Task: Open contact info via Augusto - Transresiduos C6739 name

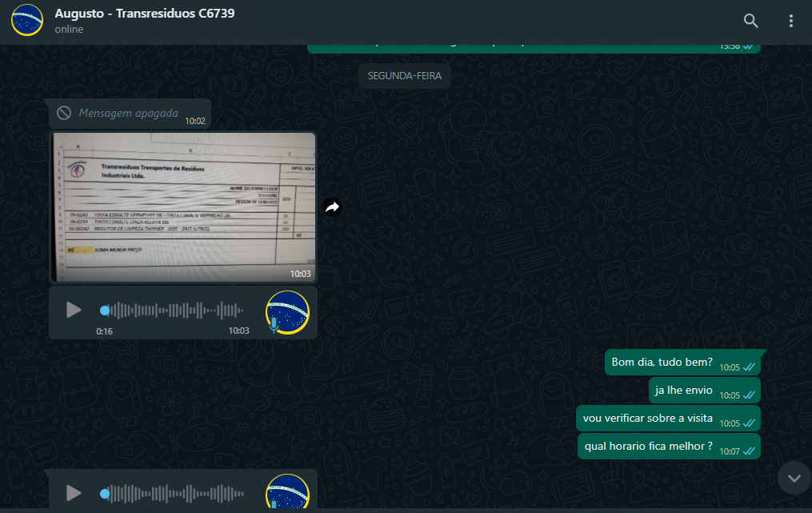Action: pyautogui.click(x=144, y=14)
